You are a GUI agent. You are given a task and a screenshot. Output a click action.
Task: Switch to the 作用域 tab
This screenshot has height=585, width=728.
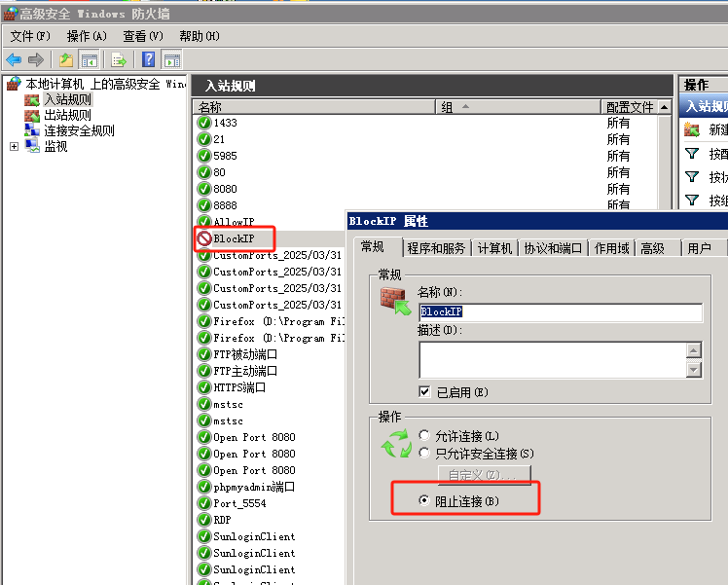tap(611, 248)
